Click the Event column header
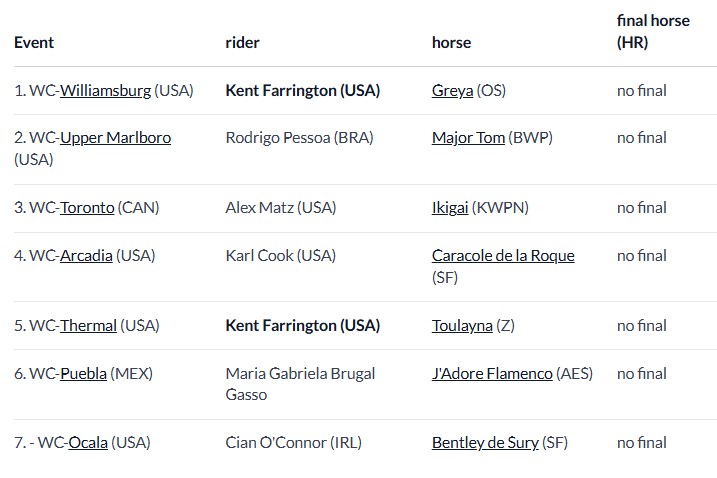This screenshot has width=717, height=478. point(34,43)
